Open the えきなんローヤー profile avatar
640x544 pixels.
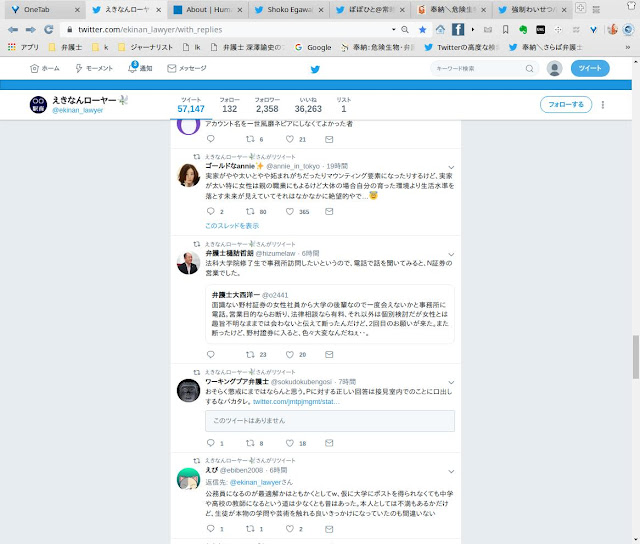click(38, 104)
